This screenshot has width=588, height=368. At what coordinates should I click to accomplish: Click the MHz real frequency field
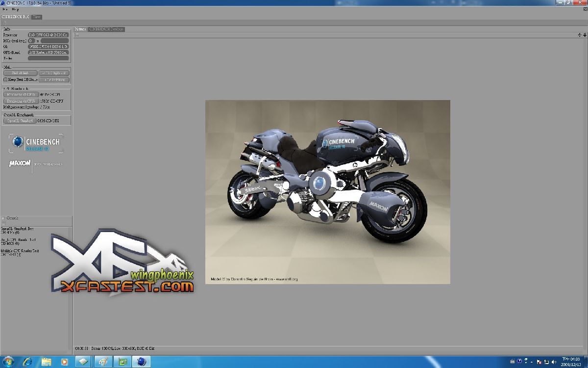tap(31, 41)
